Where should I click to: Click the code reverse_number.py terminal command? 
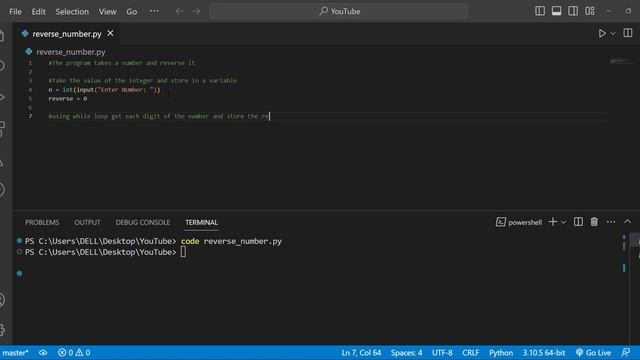[231, 241]
